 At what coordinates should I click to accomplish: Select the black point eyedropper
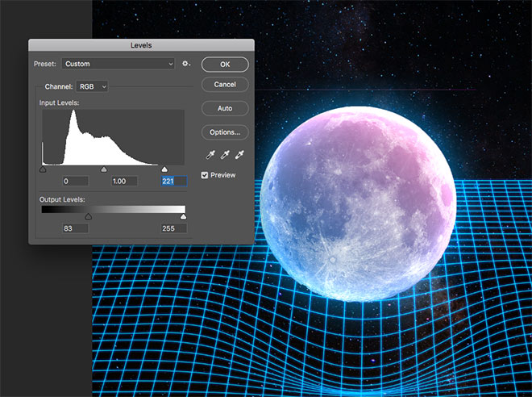(x=210, y=155)
